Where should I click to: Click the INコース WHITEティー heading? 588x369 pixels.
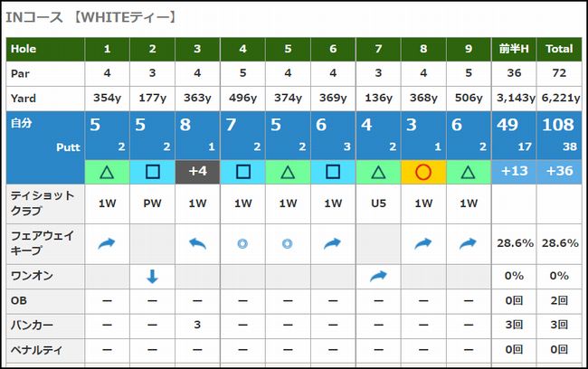coord(90,16)
